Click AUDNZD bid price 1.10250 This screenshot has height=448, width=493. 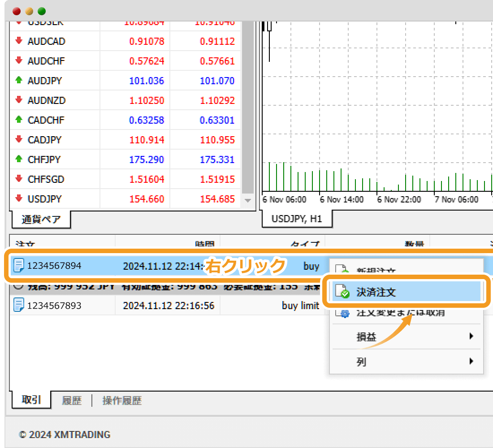pos(147,100)
